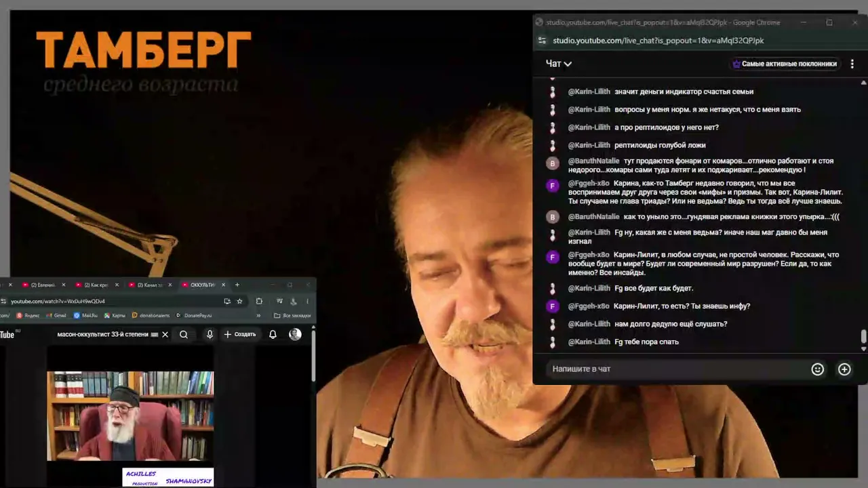Click username on 'Fg тебе пора спать' message

tap(589, 342)
